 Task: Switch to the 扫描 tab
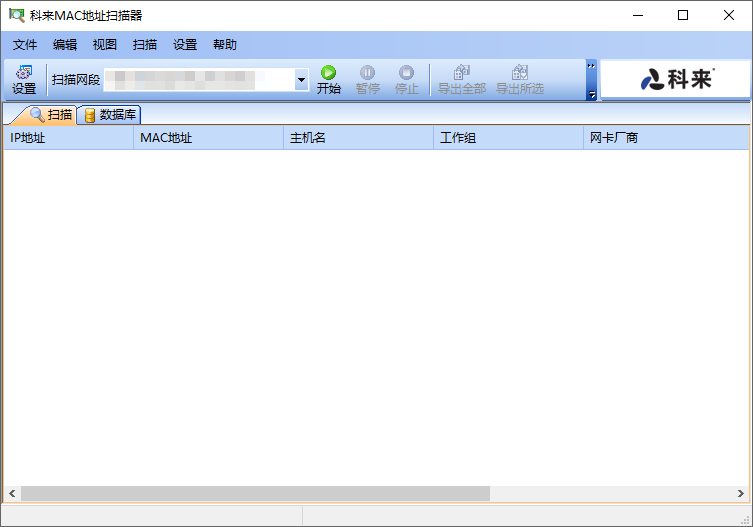(x=48, y=115)
